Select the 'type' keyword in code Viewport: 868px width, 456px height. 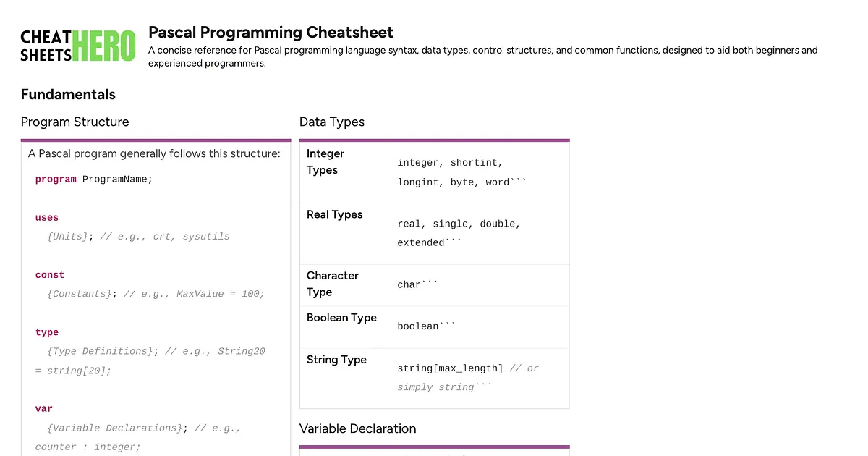pyautogui.click(x=47, y=332)
